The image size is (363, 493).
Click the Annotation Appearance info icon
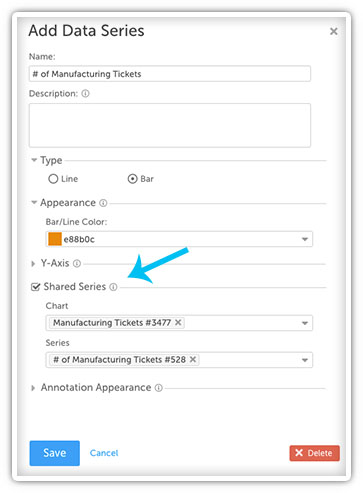pyautogui.click(x=159, y=388)
